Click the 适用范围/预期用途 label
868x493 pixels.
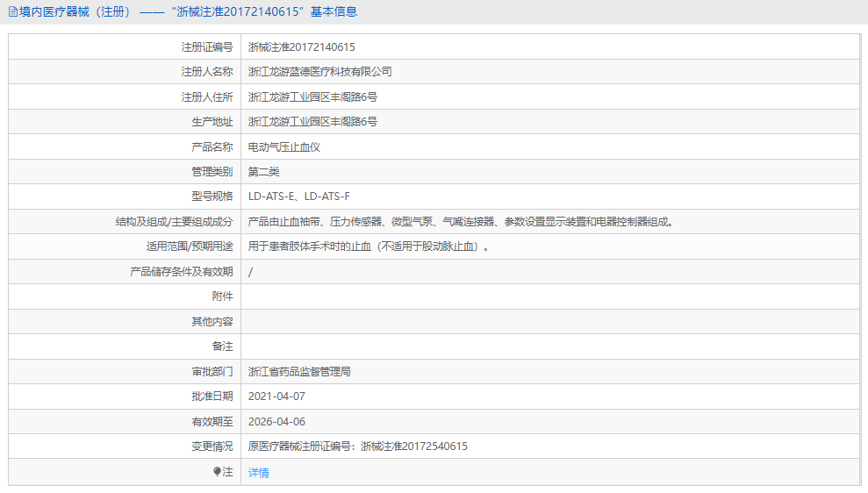click(190, 246)
